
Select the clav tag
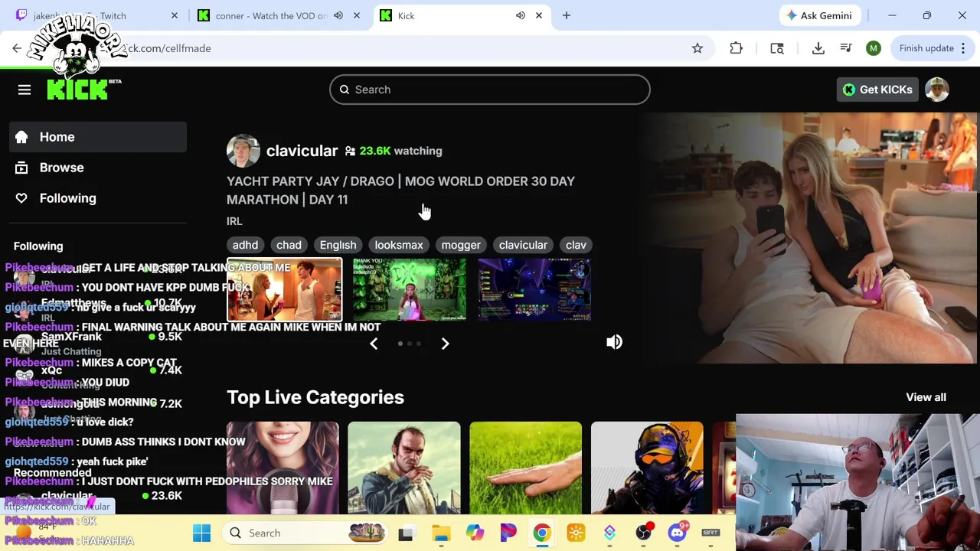pos(576,245)
